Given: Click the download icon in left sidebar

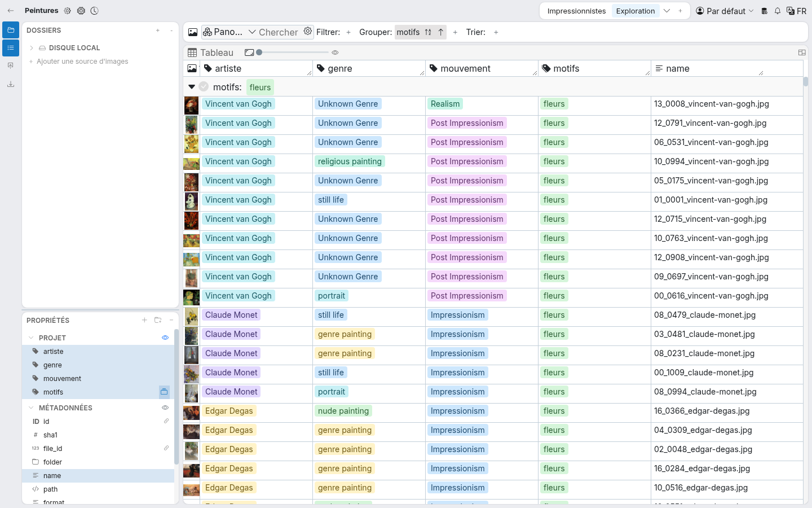Looking at the screenshot, I should coord(11,84).
